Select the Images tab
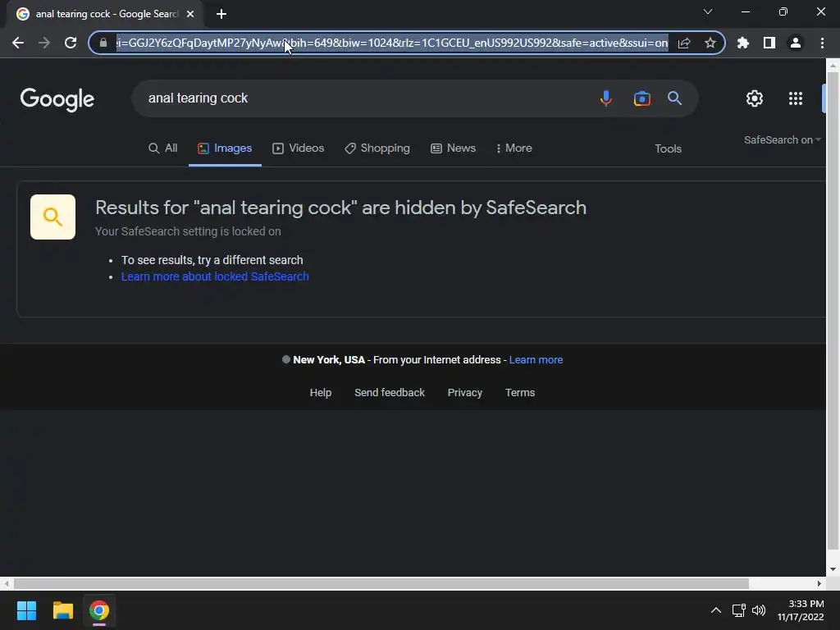 [x=225, y=148]
